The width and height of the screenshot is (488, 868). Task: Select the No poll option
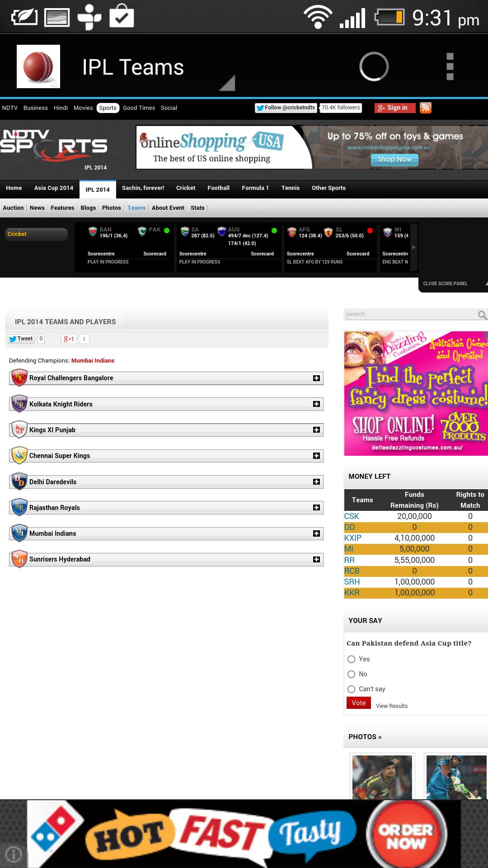click(x=352, y=674)
